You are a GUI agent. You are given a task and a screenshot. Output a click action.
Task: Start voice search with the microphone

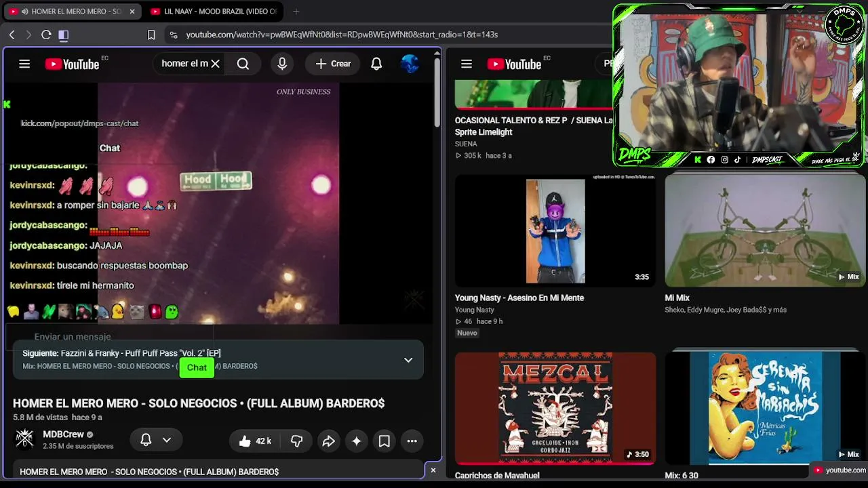coord(282,64)
